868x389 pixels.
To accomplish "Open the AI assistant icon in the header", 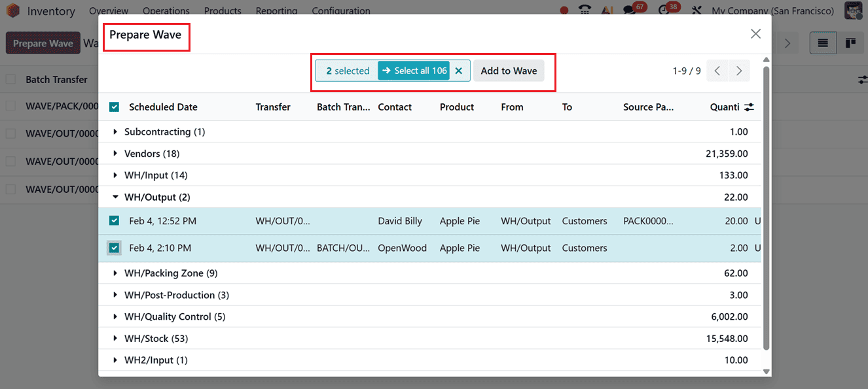I will (607, 10).
